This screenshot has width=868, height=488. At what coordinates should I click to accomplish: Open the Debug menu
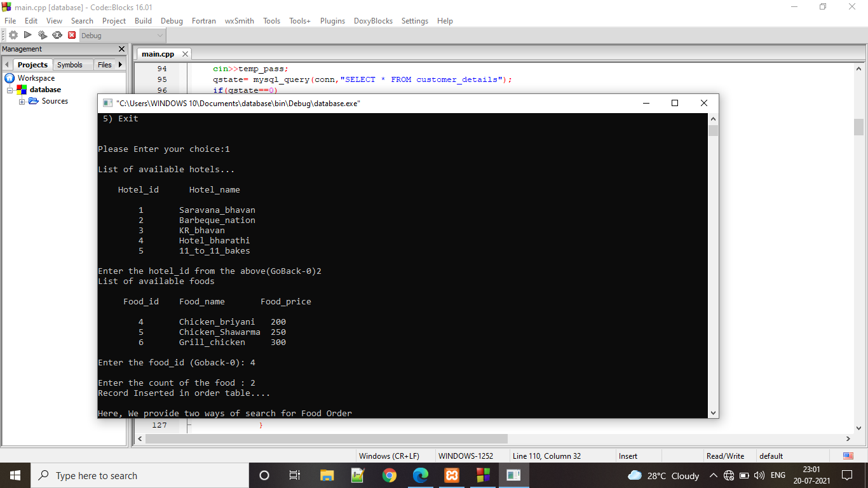[172, 21]
